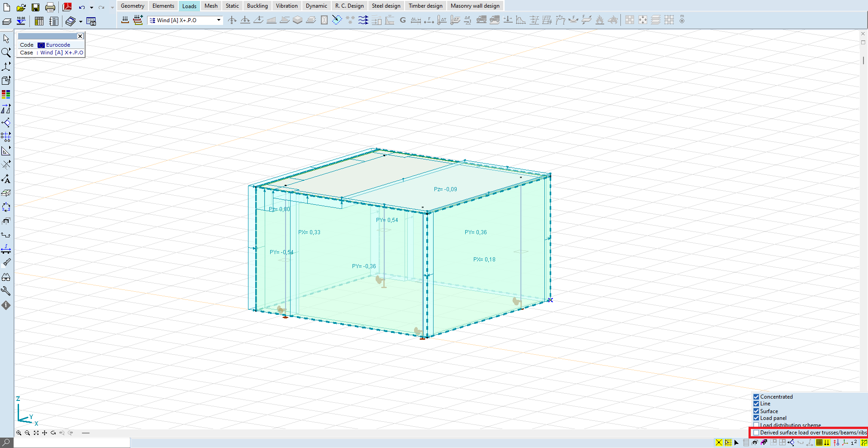This screenshot has height=448, width=868.
Task: Undo the last action
Action: pos(81,7)
